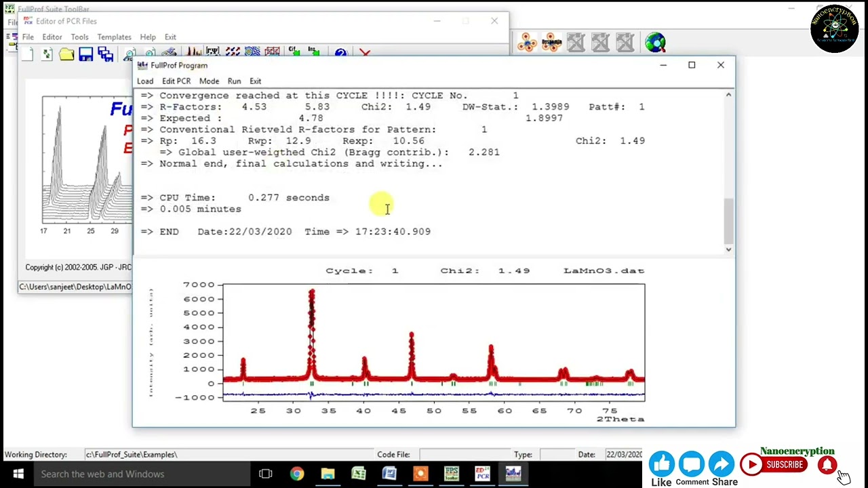Screen dimensions: 868x488
Task: Click the 'CPU Time: 0.277 seconds' line
Action: [x=235, y=198]
